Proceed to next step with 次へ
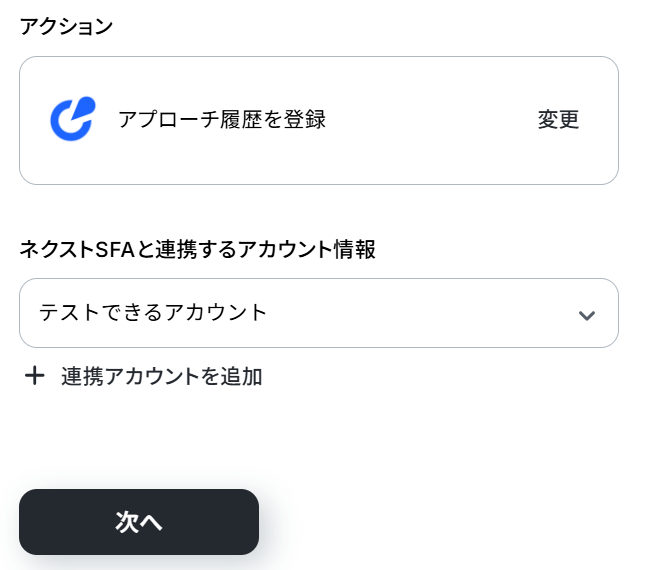Viewport: 648px width, 570px height. pos(139,521)
